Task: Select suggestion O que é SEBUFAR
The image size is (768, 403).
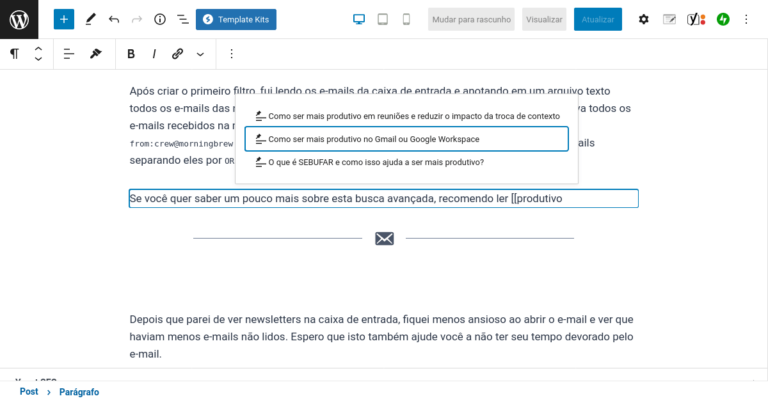Action: pos(407,162)
